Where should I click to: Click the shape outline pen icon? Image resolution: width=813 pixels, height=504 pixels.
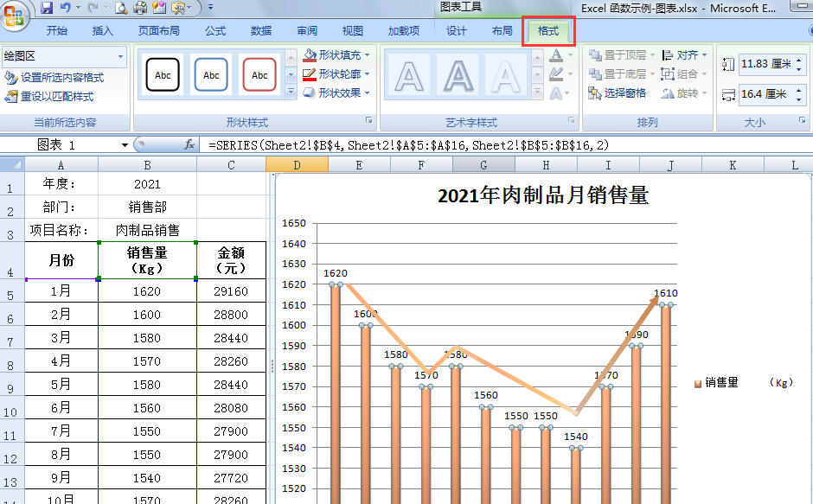310,74
